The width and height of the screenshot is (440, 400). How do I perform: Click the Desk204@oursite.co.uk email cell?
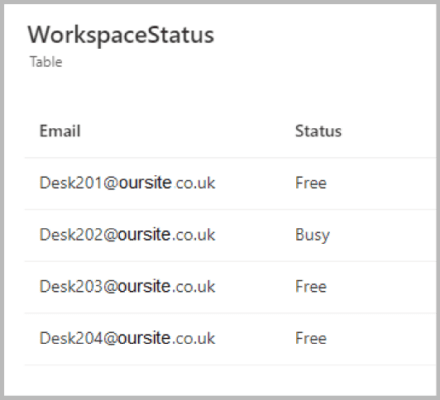tap(127, 338)
